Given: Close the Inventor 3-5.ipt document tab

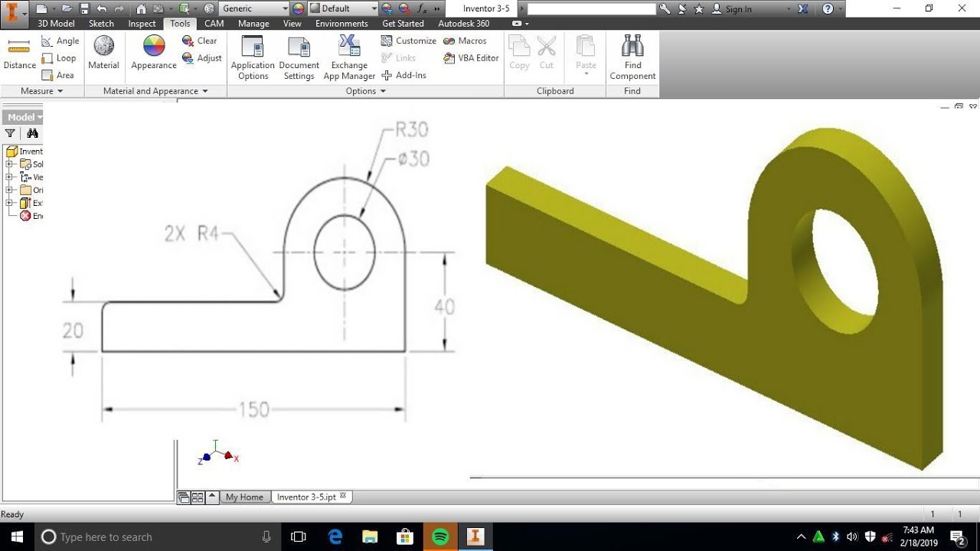Looking at the screenshot, I should pos(343,496).
